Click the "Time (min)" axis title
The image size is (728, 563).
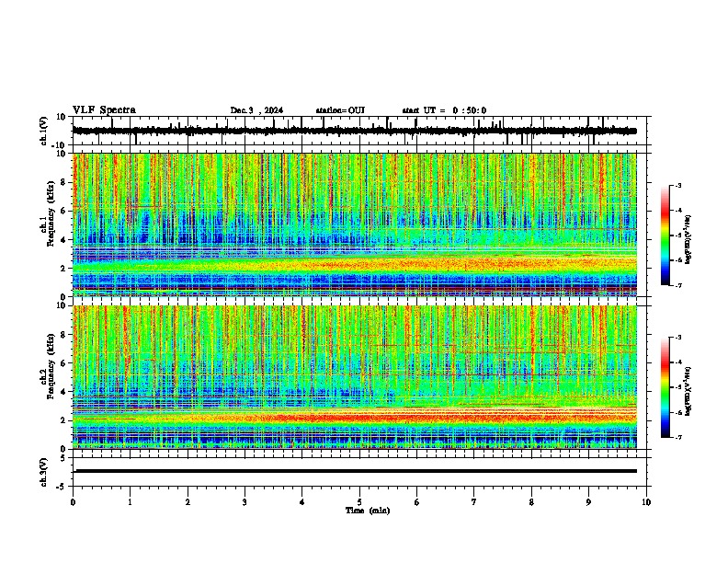pos(368,511)
